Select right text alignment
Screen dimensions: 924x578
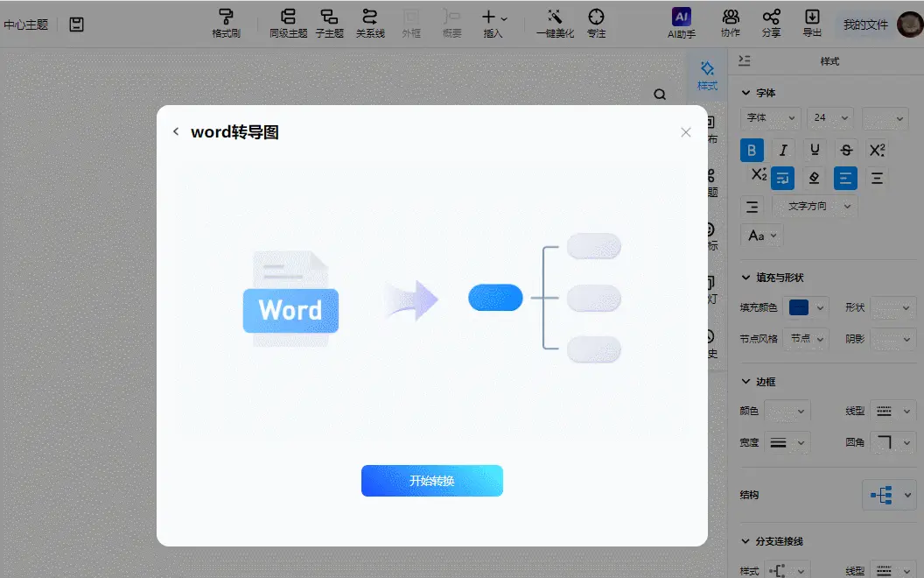click(x=752, y=207)
